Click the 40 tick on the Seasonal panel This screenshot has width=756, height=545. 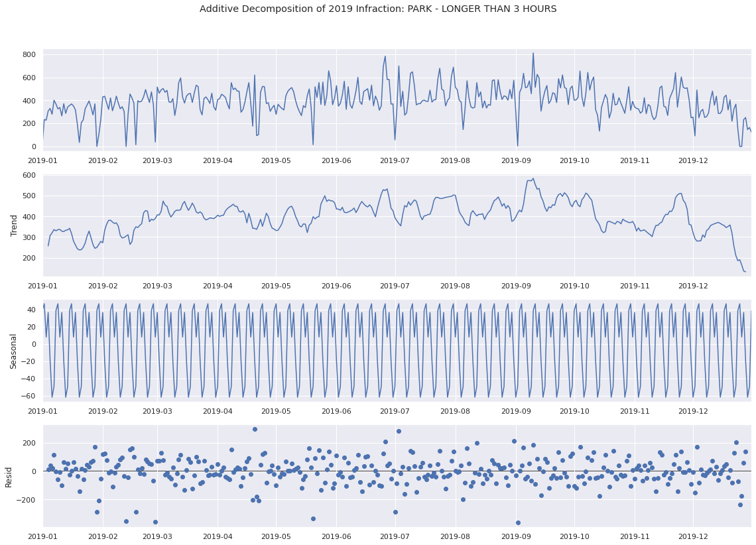[x=31, y=310]
